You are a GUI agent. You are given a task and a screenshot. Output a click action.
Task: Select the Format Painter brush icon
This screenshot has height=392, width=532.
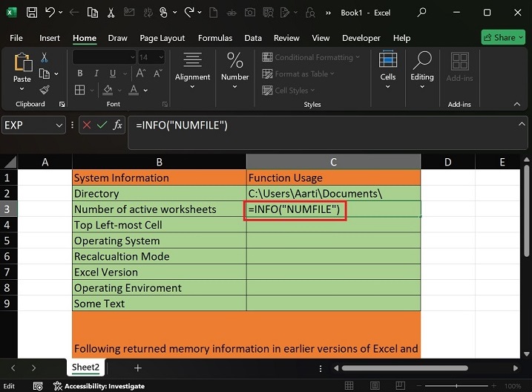pyautogui.click(x=45, y=90)
